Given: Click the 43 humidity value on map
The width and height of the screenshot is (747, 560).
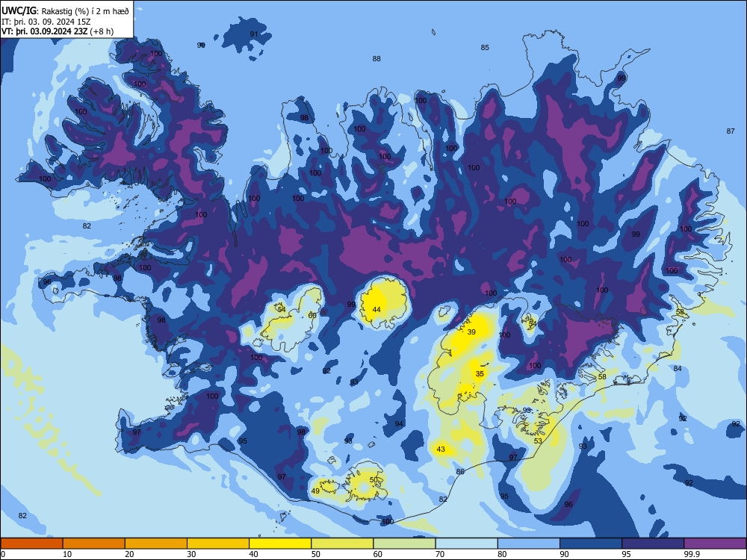Looking at the screenshot, I should point(441,449).
